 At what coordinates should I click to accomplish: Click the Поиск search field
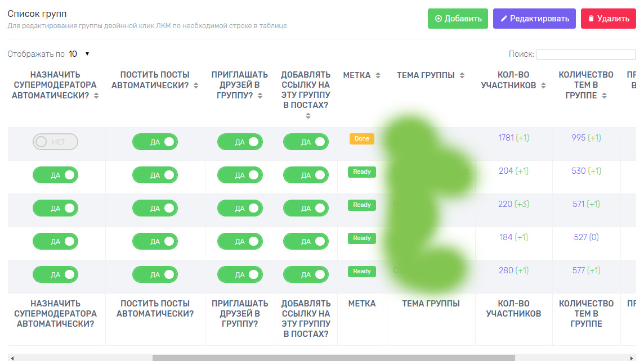pos(585,55)
